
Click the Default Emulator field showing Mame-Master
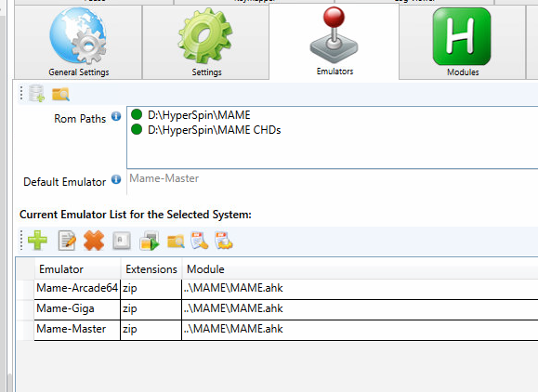point(332,182)
